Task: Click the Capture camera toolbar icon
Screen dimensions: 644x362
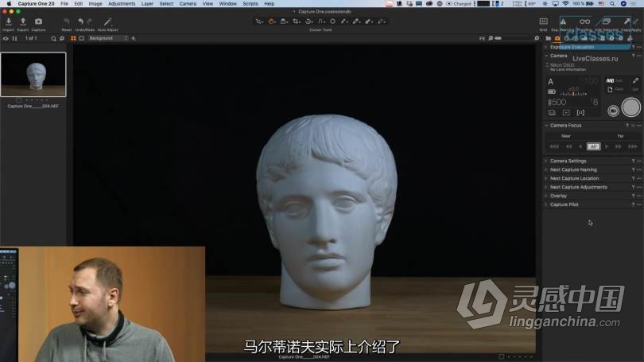Action: (x=38, y=21)
